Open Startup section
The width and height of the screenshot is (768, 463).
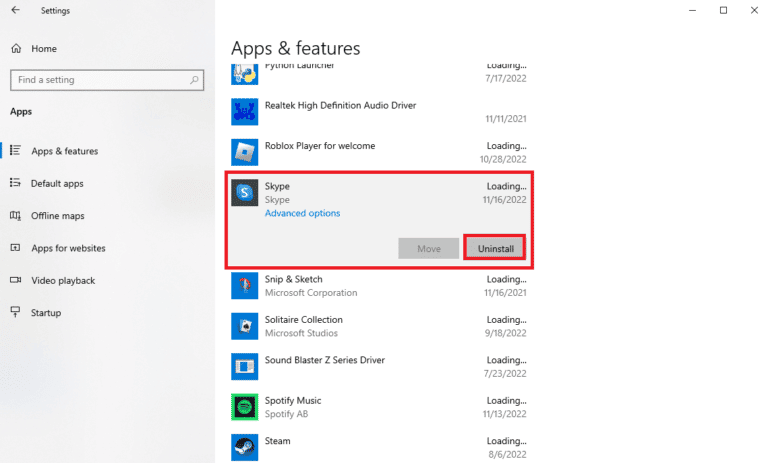tap(46, 313)
